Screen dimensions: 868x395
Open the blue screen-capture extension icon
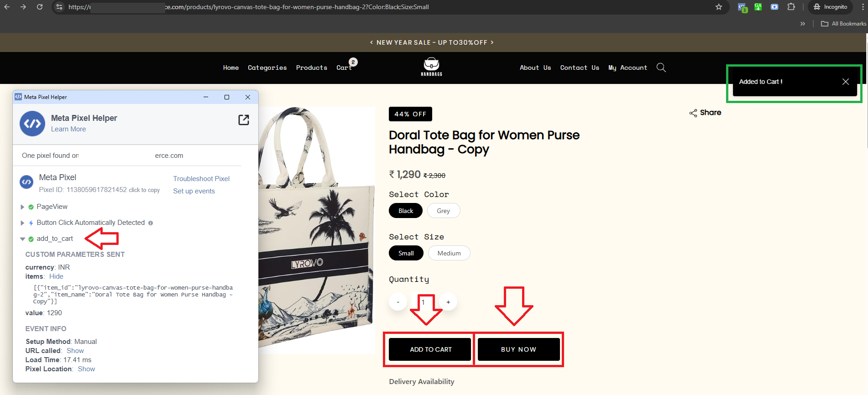(774, 7)
